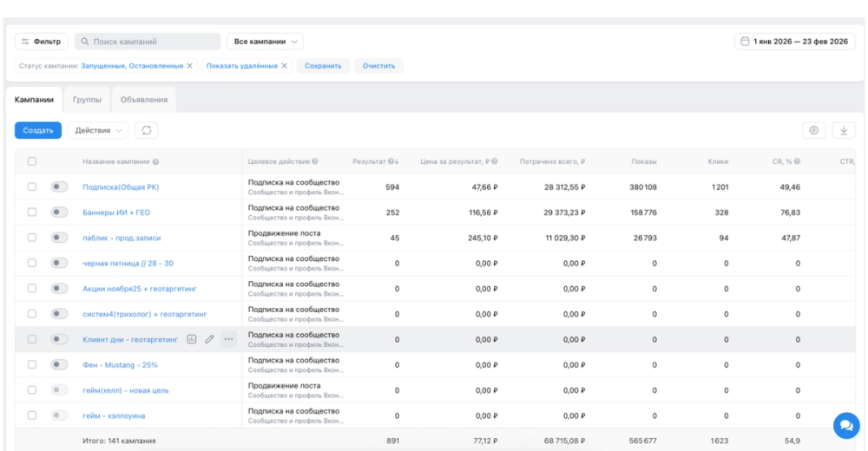The image size is (868, 451).
Task: Open table settings gear icon
Action: [x=814, y=130]
